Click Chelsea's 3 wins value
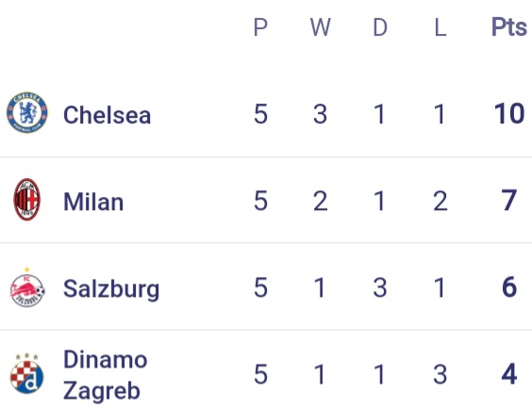This screenshot has height=409, width=532. [x=321, y=113]
